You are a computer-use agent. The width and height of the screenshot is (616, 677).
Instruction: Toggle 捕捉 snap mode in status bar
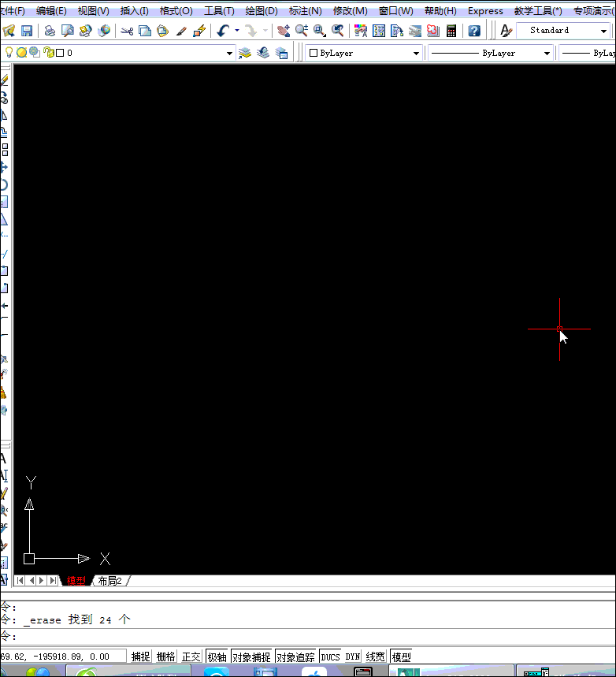coord(141,657)
